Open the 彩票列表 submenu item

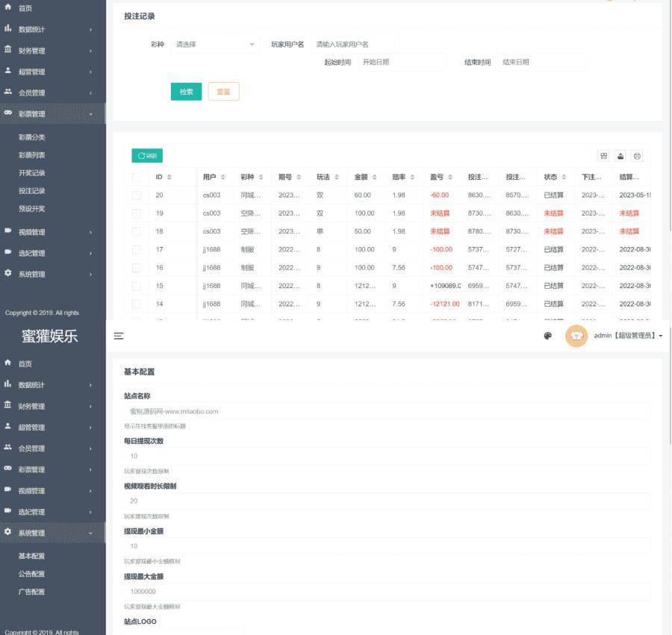pyautogui.click(x=31, y=155)
